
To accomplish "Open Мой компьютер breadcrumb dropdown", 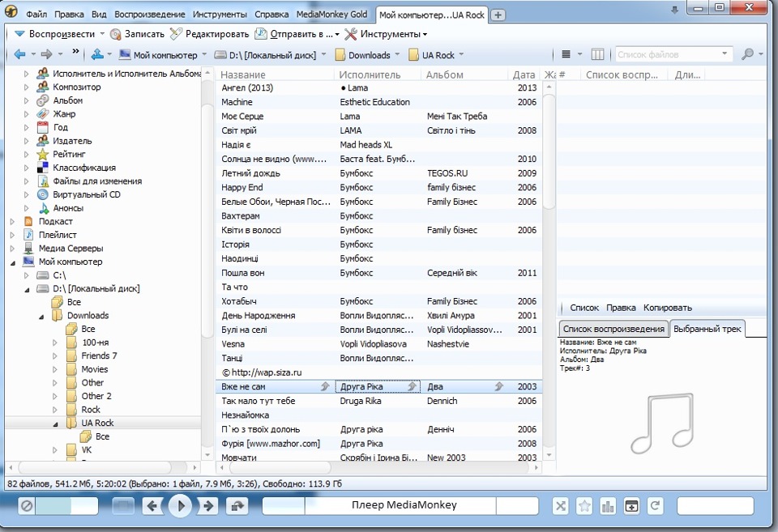I will 204,55.
